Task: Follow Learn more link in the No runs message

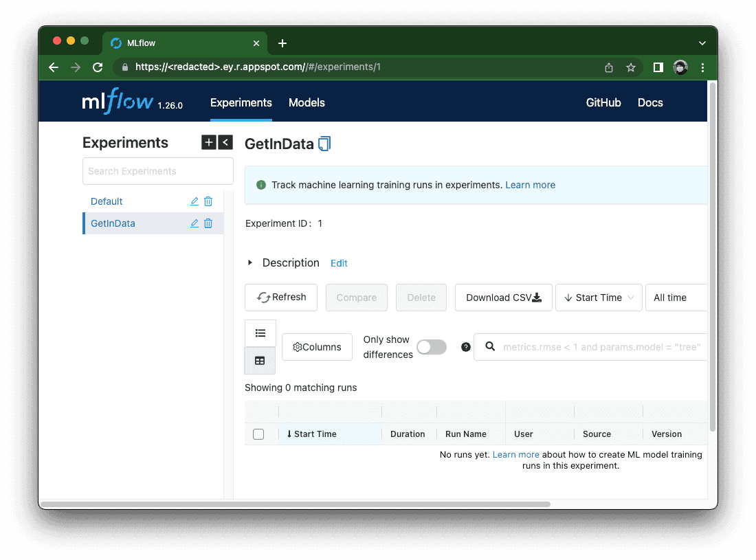Action: click(x=515, y=454)
